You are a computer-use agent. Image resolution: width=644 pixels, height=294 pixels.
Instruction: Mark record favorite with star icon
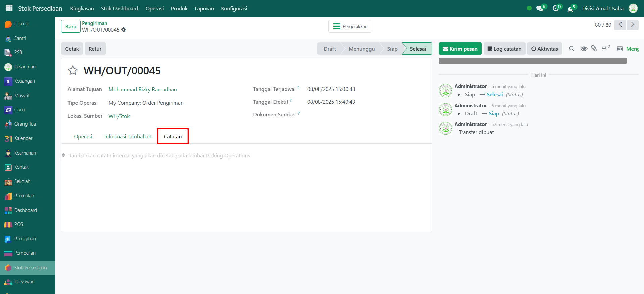pyautogui.click(x=73, y=70)
